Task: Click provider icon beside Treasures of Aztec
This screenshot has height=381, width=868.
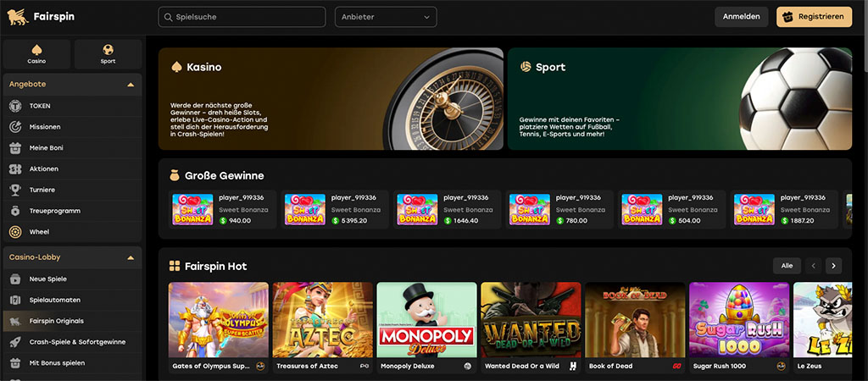Action: pyautogui.click(x=364, y=366)
